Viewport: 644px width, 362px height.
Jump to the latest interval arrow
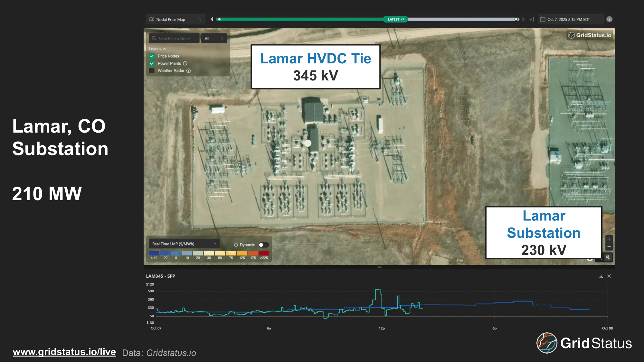pos(531,19)
